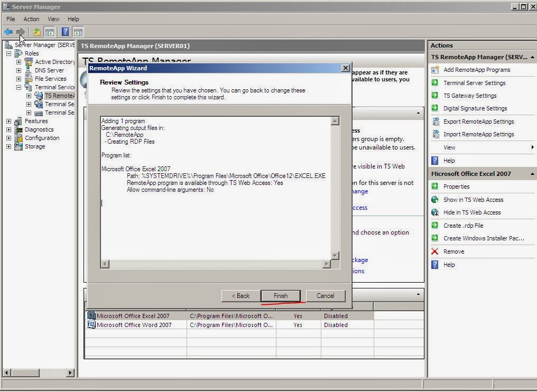
Task: Click the Excel 2007 program list icon
Action: point(91,315)
